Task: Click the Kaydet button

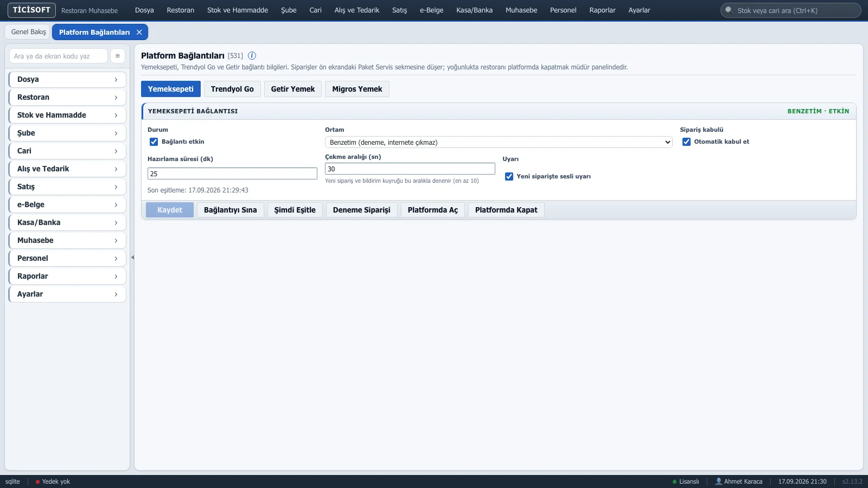Action: tap(170, 210)
